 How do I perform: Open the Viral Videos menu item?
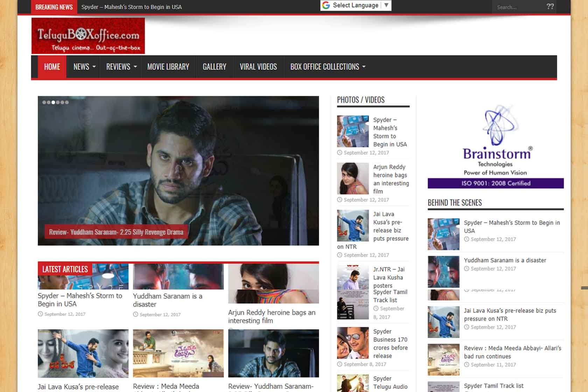(x=258, y=67)
